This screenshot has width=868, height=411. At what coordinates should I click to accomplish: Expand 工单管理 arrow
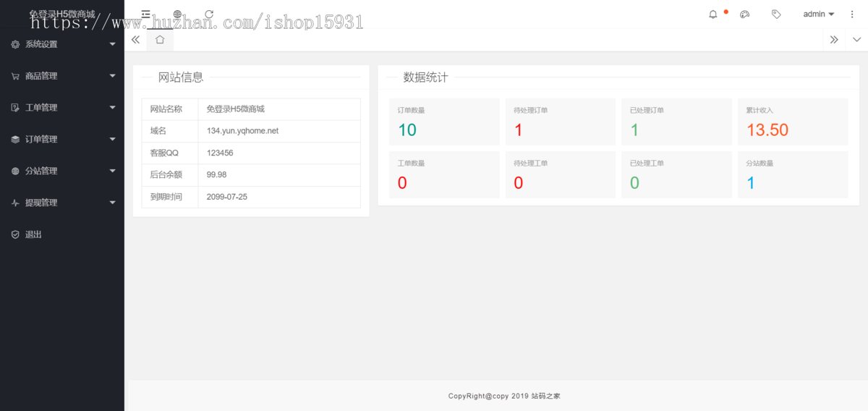click(x=112, y=108)
